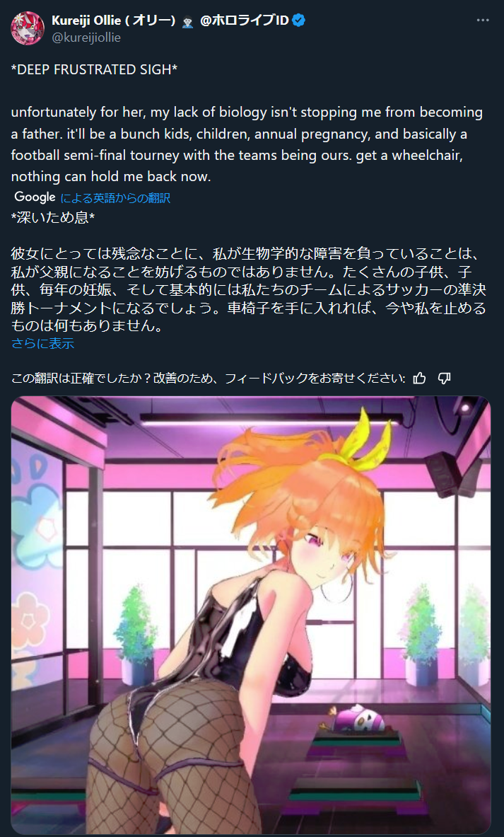Viewport: 504px width, 837px height.
Task: Click the *DEEP FRUSTRATED SIGH* line
Action: tap(95, 69)
